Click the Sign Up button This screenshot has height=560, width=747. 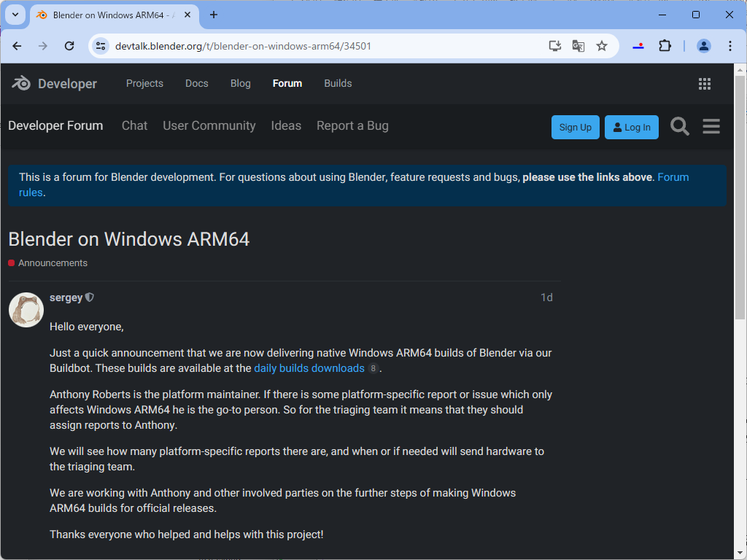[x=576, y=127]
